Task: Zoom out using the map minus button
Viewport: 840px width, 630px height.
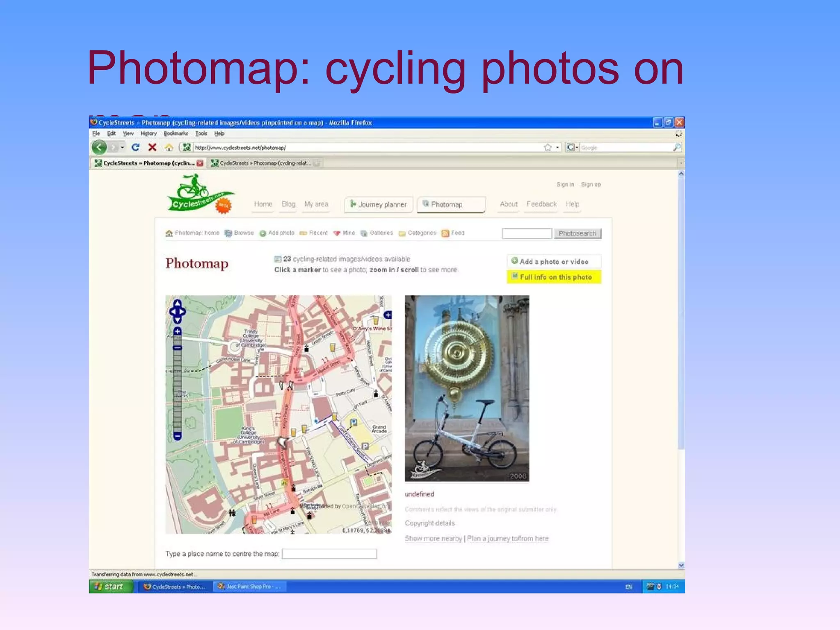Action: pyautogui.click(x=177, y=436)
